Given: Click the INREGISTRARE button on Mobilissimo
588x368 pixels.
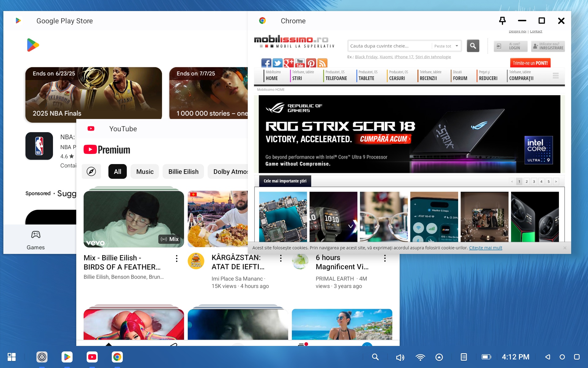Looking at the screenshot, I should 548,46.
